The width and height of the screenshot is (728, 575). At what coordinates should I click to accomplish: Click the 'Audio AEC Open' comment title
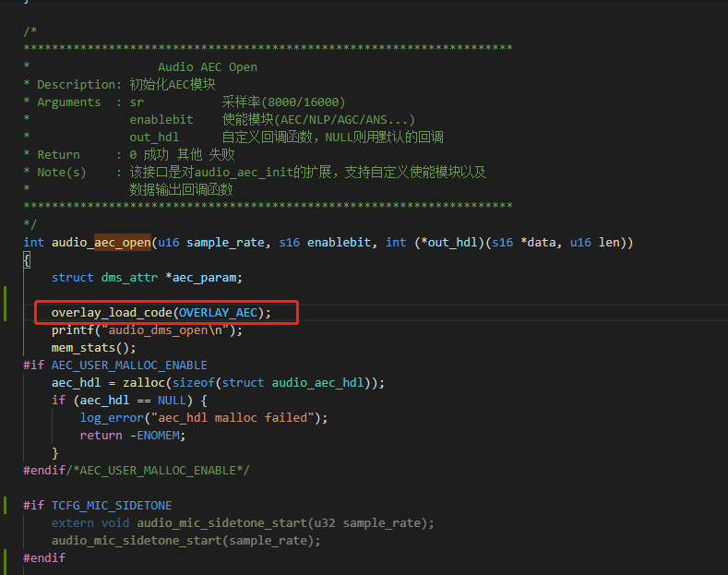[x=207, y=67]
